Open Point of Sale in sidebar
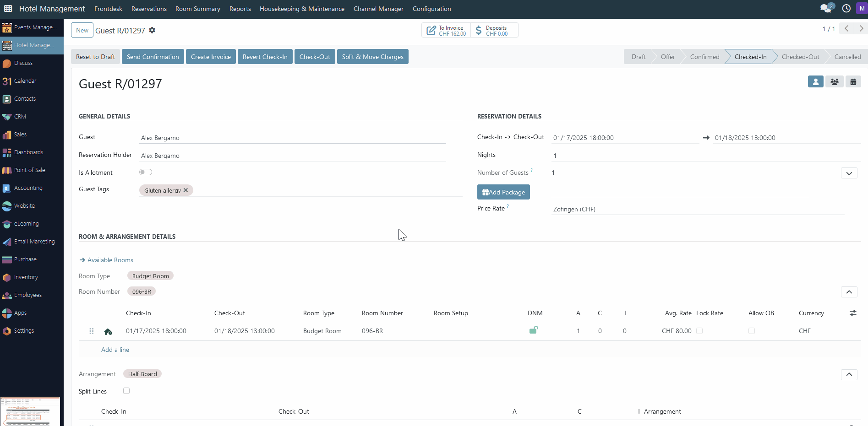Viewport: 868px width, 426px height. click(32, 170)
